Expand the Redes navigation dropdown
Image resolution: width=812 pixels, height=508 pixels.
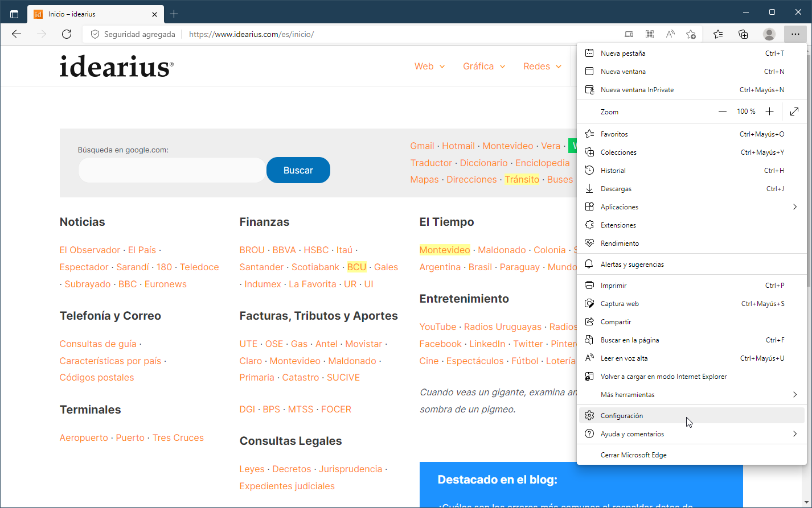click(x=542, y=67)
